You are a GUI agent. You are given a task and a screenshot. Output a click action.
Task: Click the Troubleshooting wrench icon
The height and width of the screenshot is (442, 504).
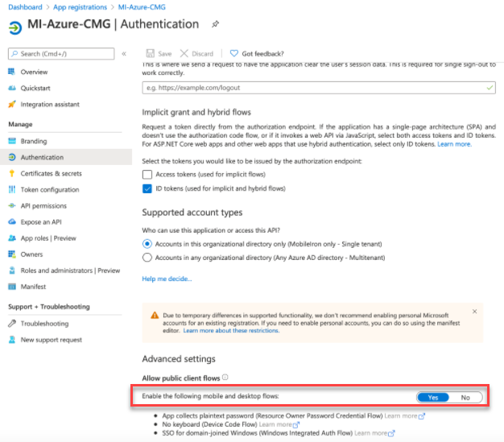coord(12,323)
